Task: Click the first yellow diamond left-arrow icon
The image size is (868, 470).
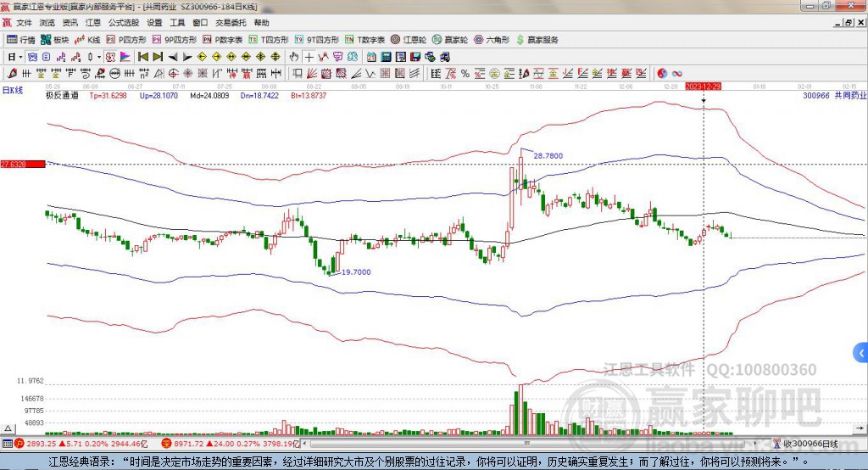Action: click(x=202, y=57)
